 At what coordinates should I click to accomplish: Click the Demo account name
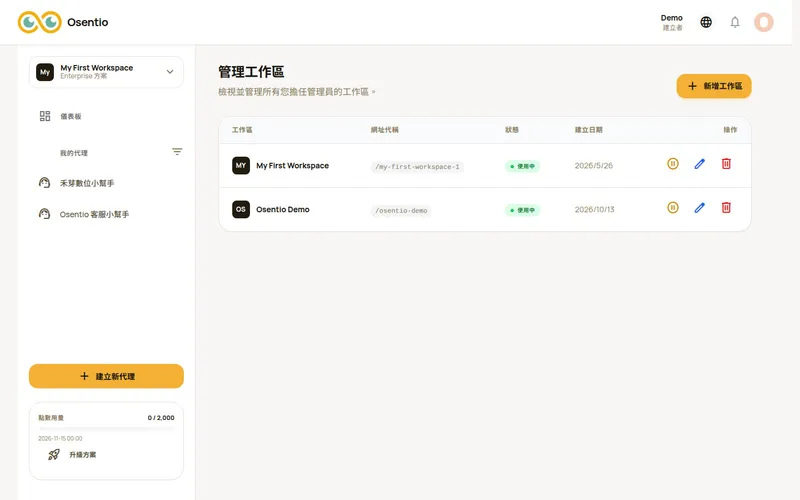tap(671, 18)
